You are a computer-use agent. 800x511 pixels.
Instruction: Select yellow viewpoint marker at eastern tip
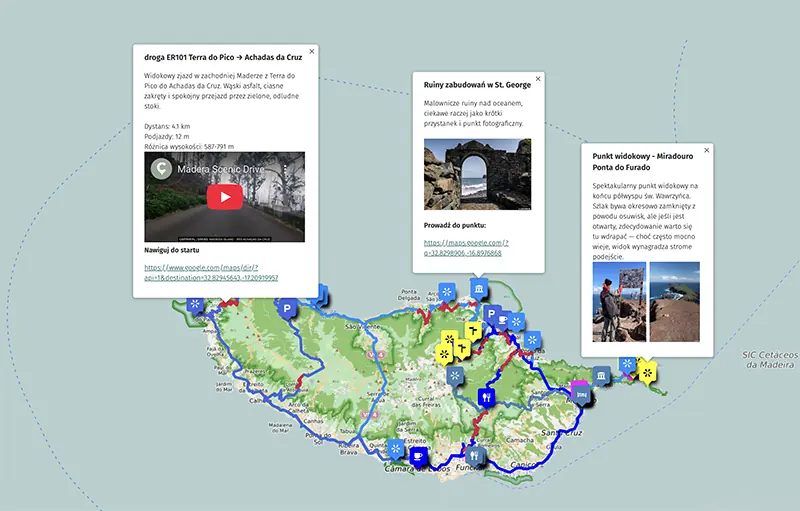[x=647, y=372]
